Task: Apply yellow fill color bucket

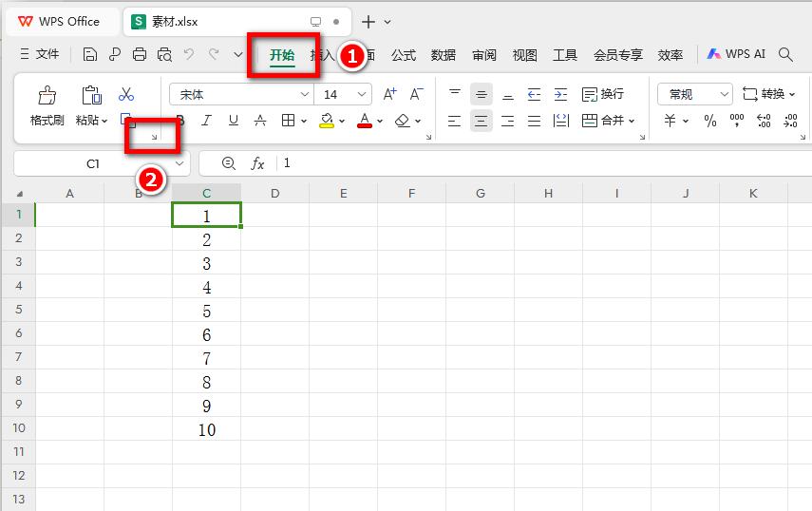Action: 327,121
